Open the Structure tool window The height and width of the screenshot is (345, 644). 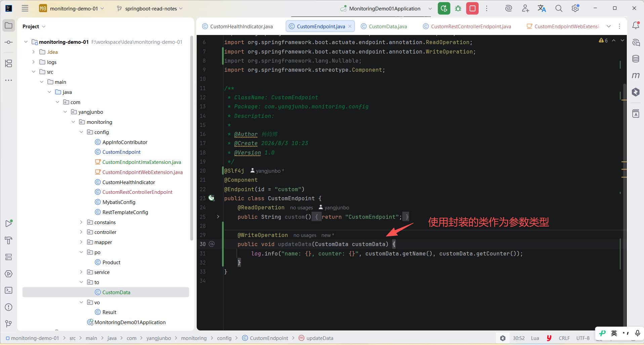coord(9,63)
